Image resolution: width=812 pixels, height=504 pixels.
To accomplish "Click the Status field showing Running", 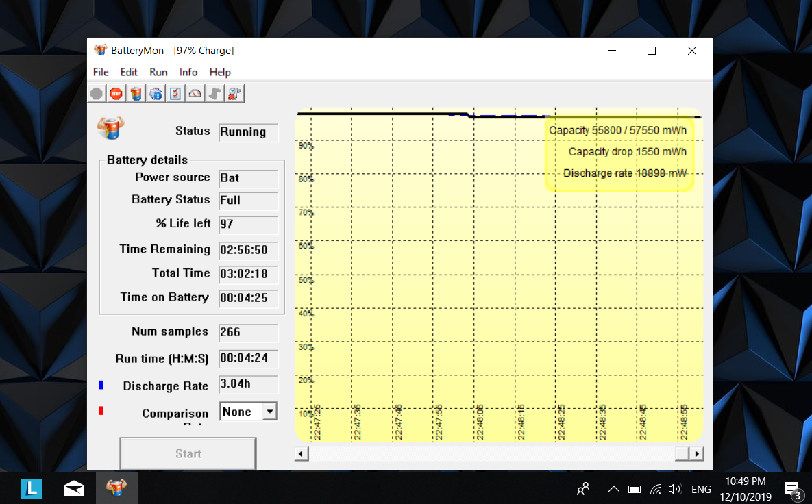I will [249, 132].
